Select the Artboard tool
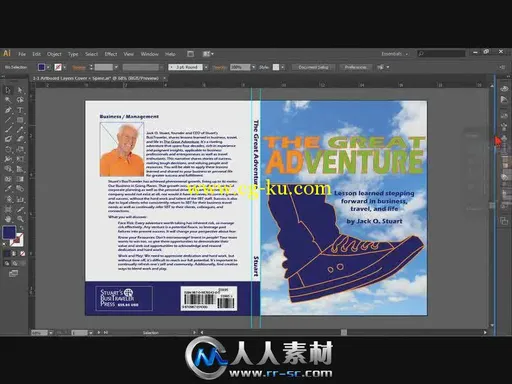Screen dimensions: 512x384 [x=8, y=209]
